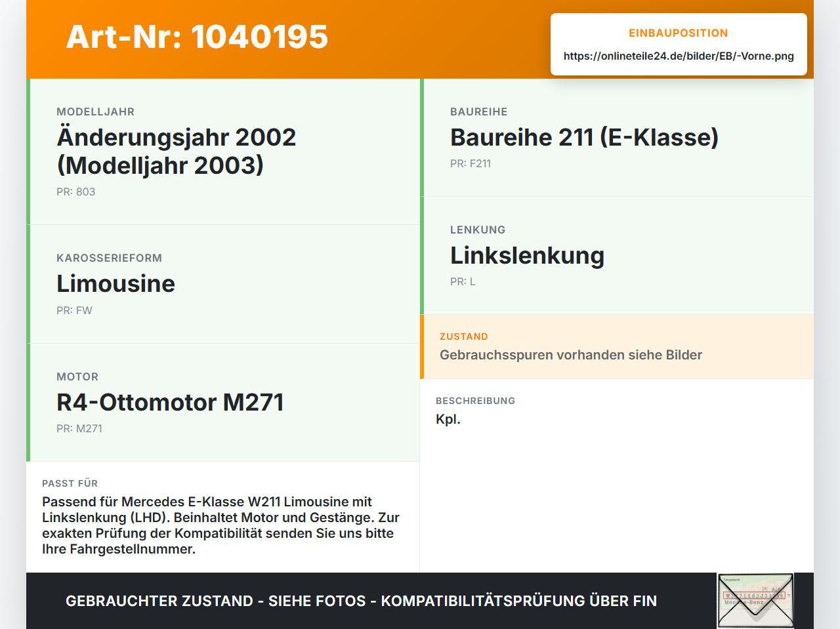The width and height of the screenshot is (840, 629).
Task: Select the R4-Ottomotor M271 value
Action: click(170, 402)
